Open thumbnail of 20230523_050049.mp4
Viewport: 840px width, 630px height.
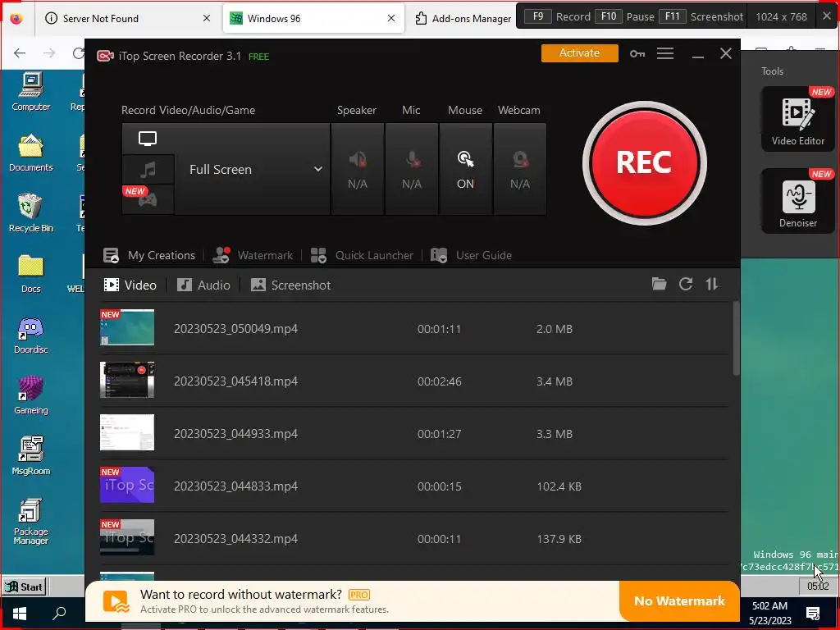pos(127,327)
